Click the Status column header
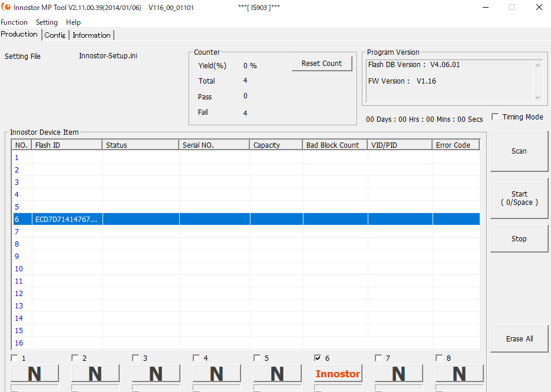 (141, 145)
